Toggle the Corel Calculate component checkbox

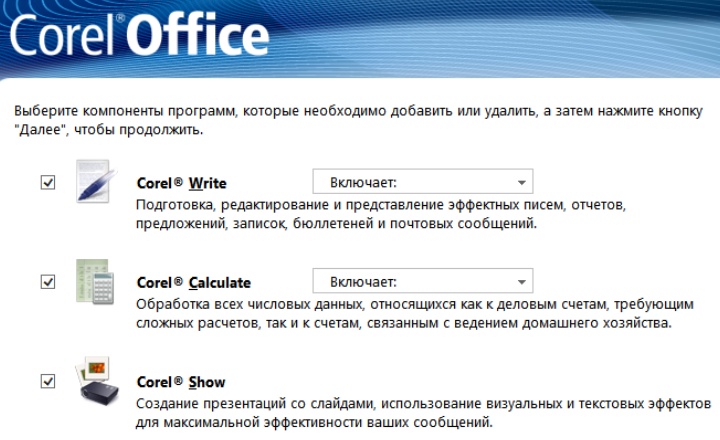(47, 282)
